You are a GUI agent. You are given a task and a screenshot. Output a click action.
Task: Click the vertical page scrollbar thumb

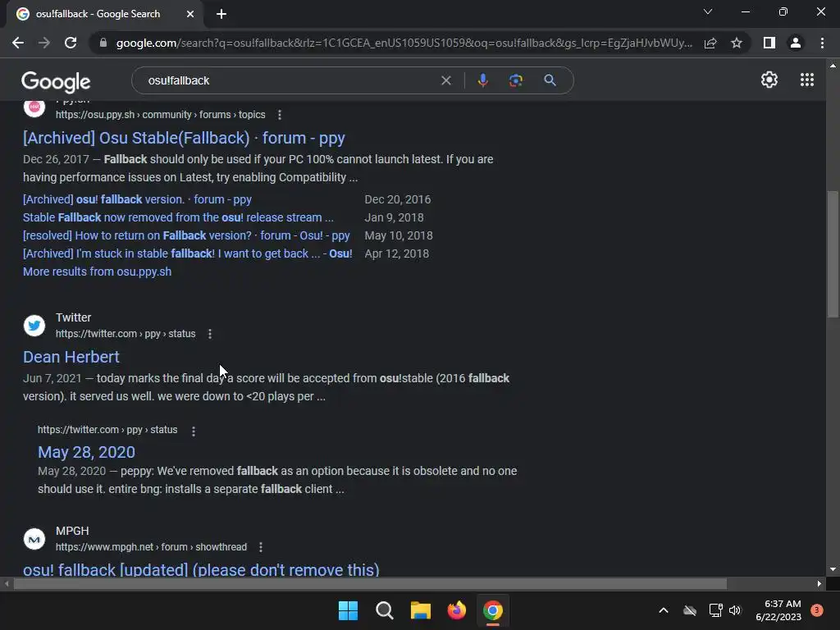pos(833,254)
